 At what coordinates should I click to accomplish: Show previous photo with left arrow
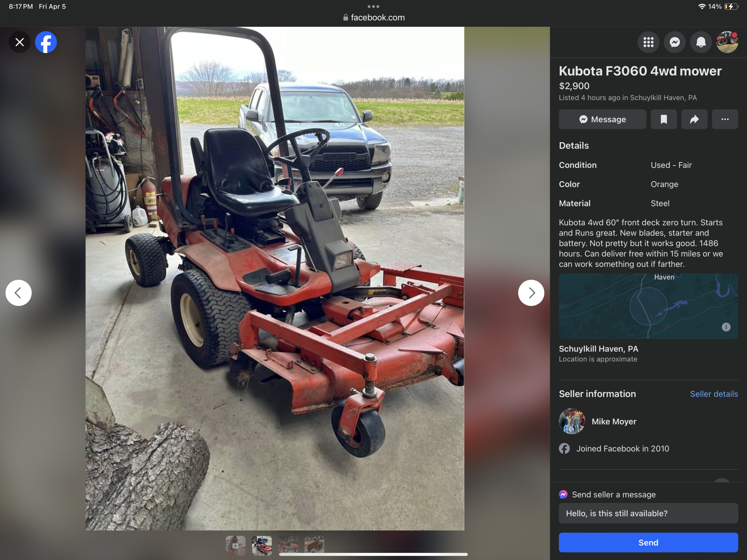(x=19, y=293)
